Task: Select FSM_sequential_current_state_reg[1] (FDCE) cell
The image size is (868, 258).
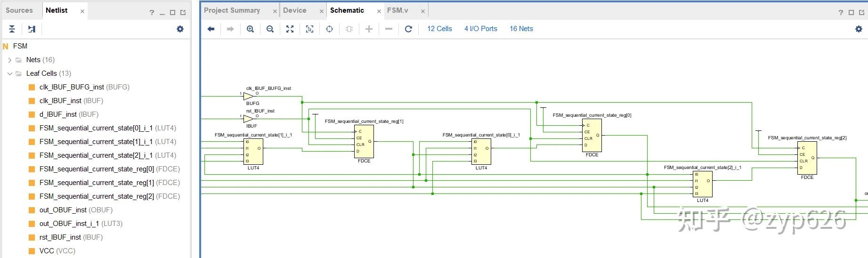Action: pyautogui.click(x=110, y=183)
